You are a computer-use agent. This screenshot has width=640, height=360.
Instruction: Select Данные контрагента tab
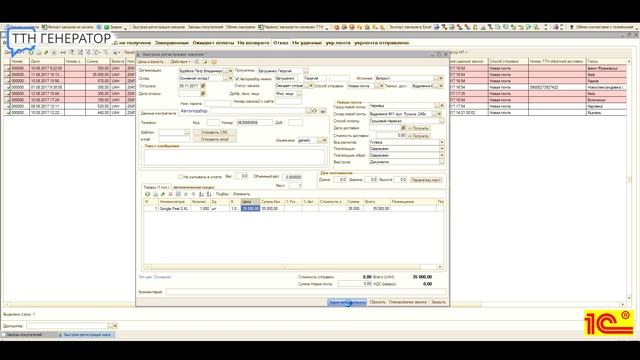[x=158, y=113]
